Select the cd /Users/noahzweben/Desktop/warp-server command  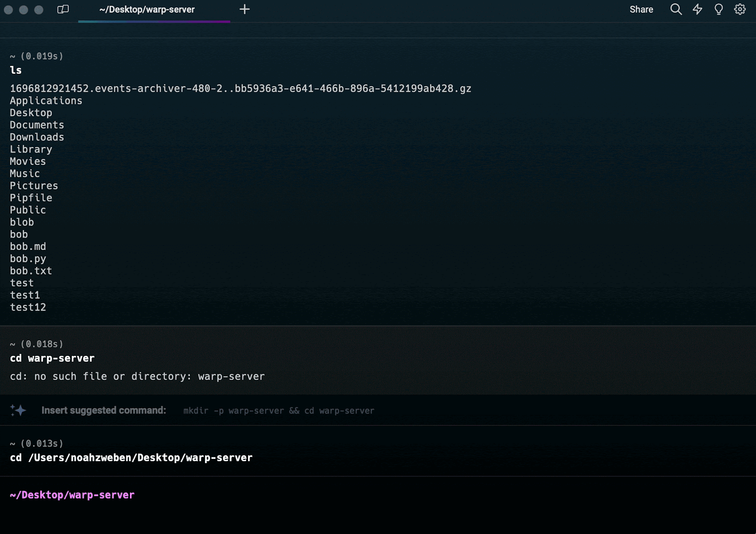point(131,457)
